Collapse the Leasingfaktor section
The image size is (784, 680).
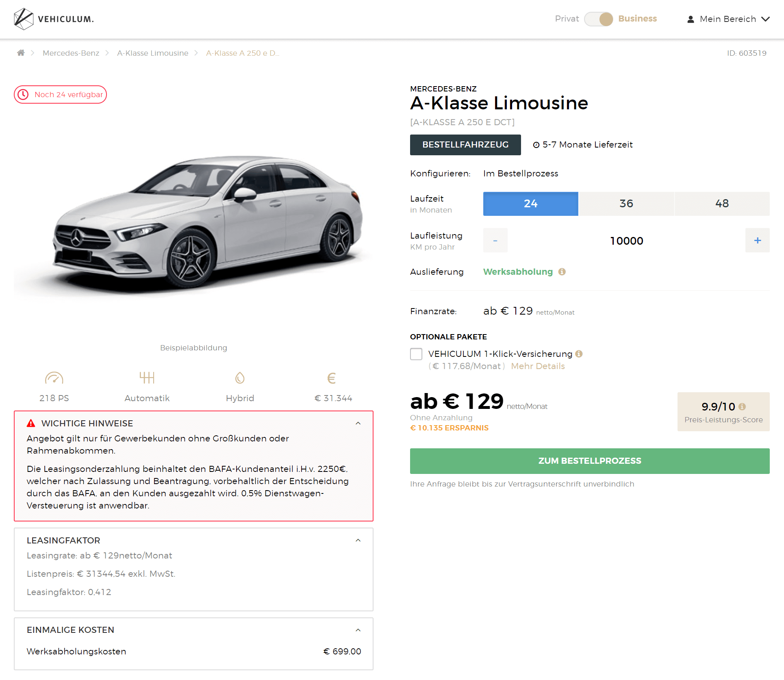pos(358,540)
